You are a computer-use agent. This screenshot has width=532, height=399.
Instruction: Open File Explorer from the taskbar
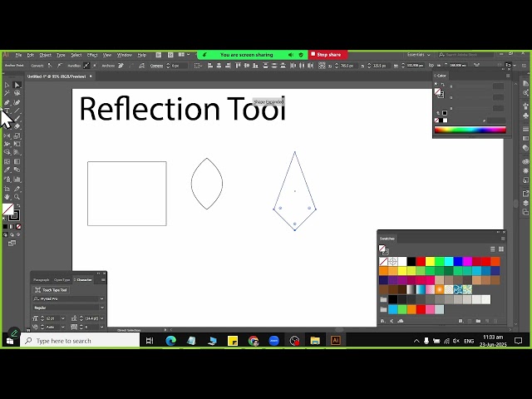[x=315, y=341]
